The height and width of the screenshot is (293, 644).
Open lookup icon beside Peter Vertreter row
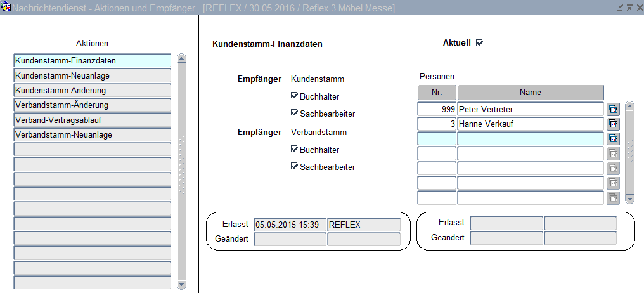(x=614, y=110)
